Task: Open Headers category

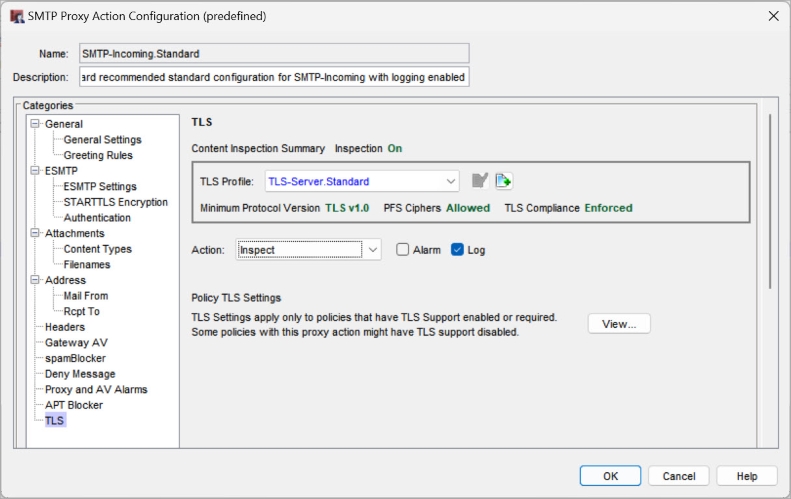Action: 65,327
